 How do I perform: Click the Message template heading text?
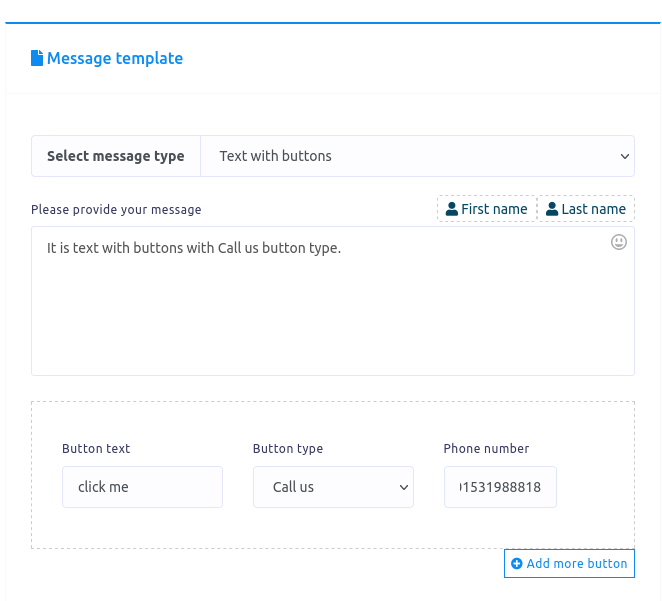pyautogui.click(x=115, y=58)
